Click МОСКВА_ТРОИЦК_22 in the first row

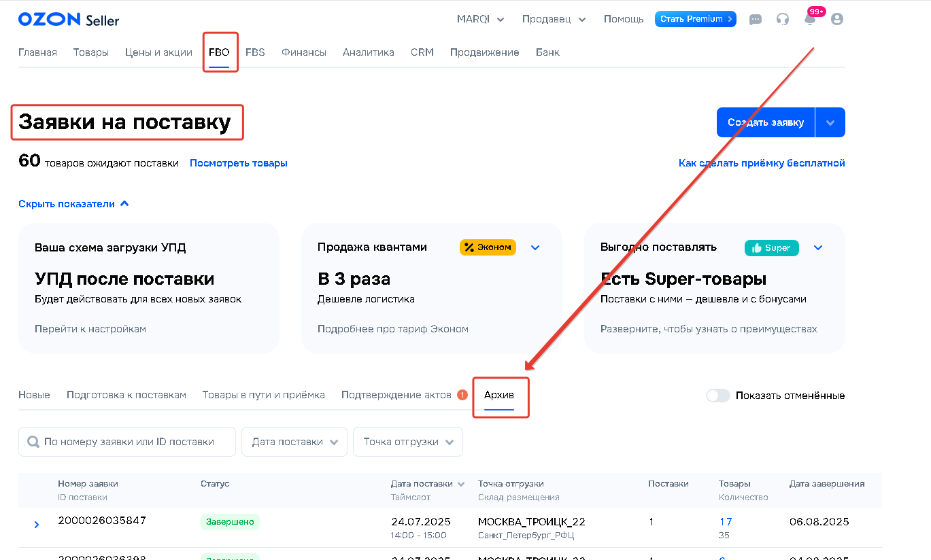(532, 522)
